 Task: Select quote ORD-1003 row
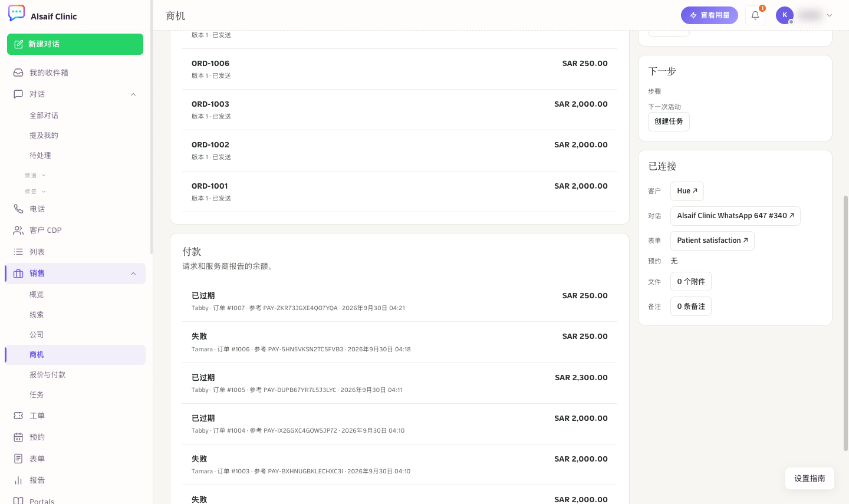point(400,110)
